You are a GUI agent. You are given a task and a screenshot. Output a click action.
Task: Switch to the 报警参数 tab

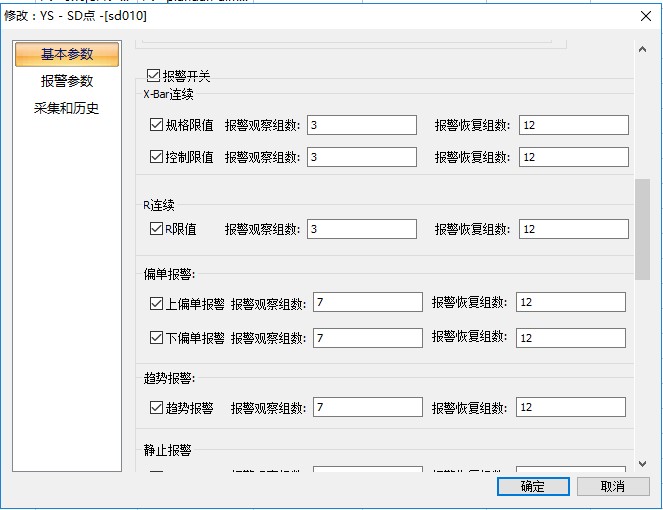tap(67, 81)
